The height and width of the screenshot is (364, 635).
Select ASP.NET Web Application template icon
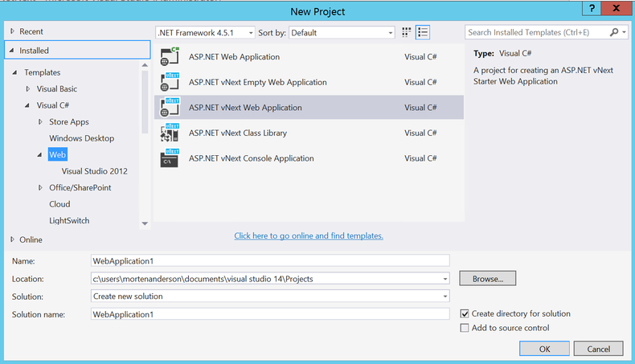pos(170,57)
